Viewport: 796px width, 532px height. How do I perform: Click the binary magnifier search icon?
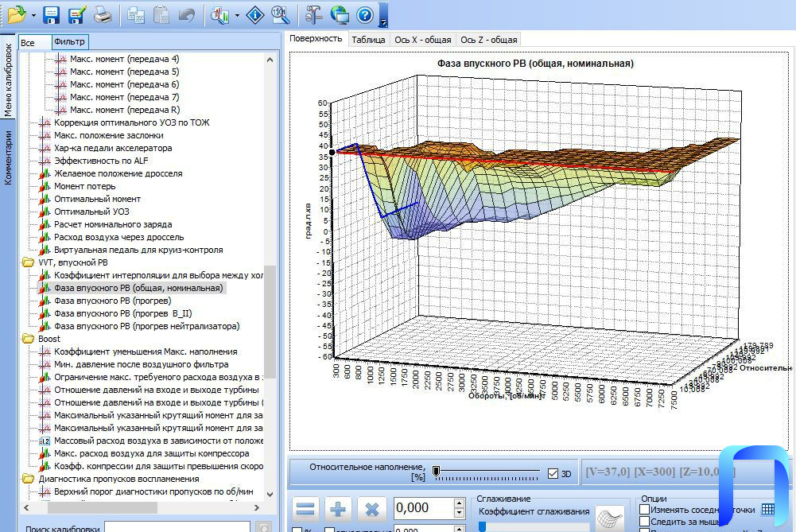(280, 14)
